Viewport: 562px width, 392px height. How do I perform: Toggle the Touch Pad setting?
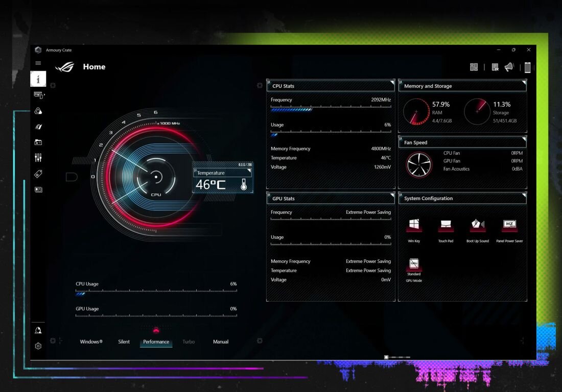click(446, 225)
